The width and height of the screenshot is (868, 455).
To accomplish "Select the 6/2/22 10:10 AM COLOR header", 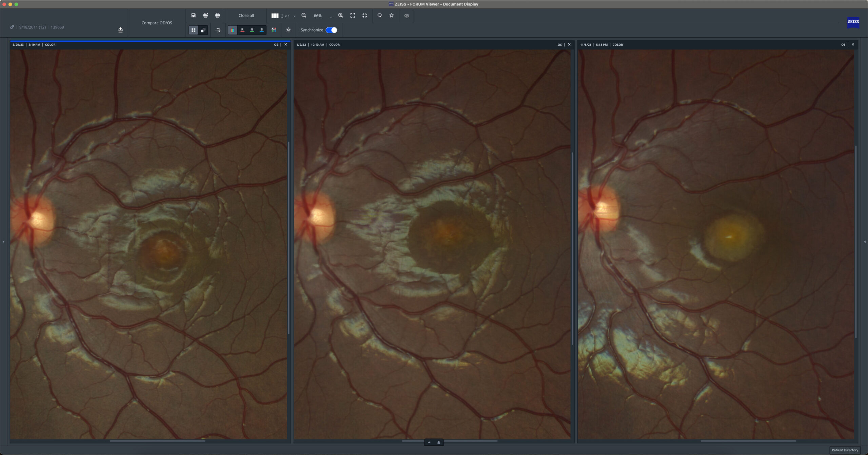I will point(318,45).
